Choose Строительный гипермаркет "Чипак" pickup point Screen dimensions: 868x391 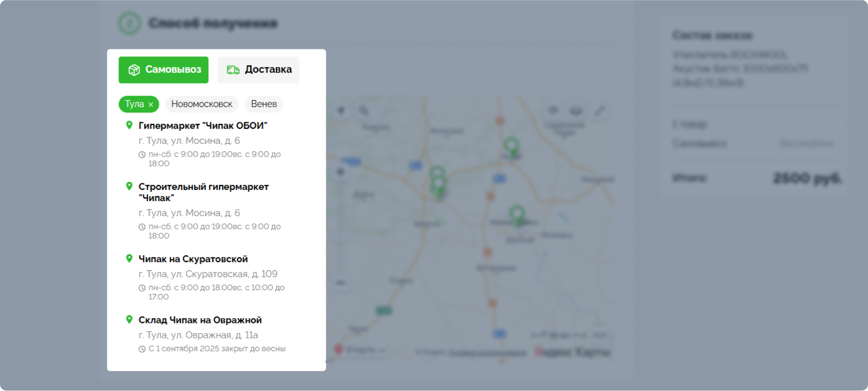coord(203,192)
